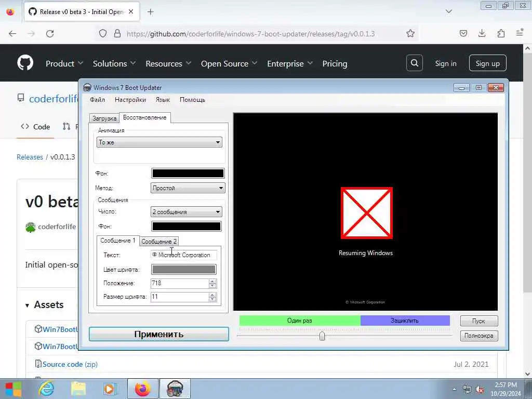Select the Сообщение 1 tab
This screenshot has height=399, width=532.
(118, 241)
